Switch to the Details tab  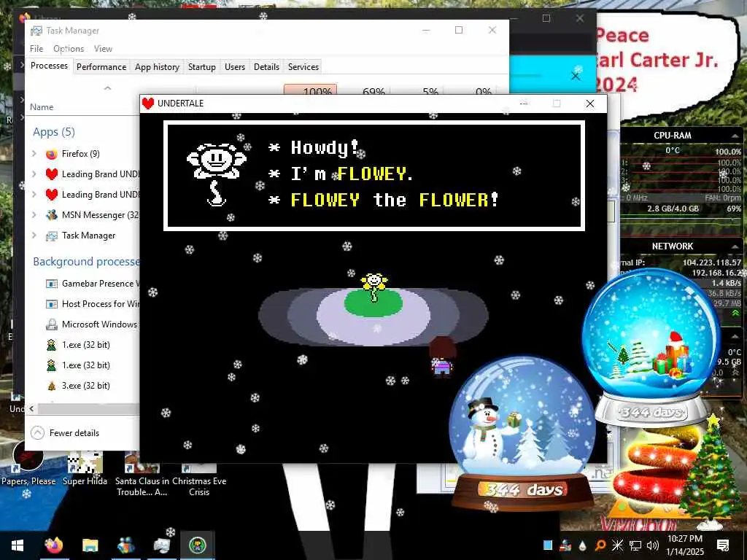(x=266, y=66)
